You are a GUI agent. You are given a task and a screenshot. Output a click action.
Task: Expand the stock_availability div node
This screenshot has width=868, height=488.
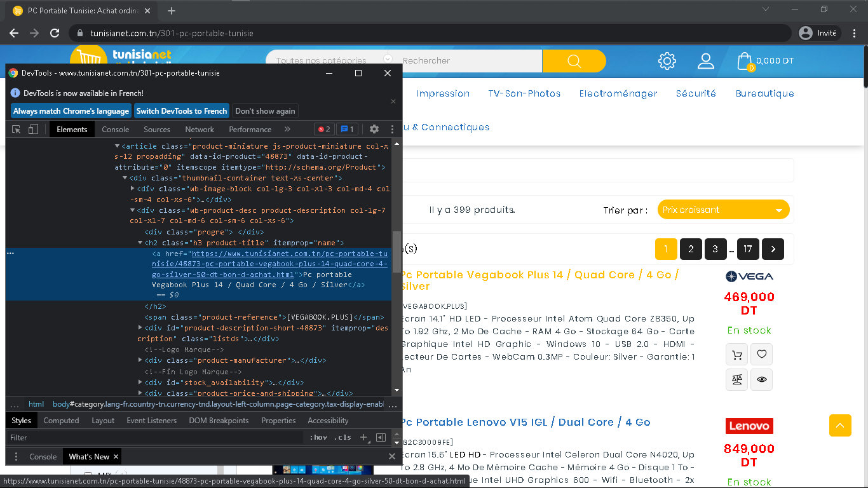pos(140,383)
